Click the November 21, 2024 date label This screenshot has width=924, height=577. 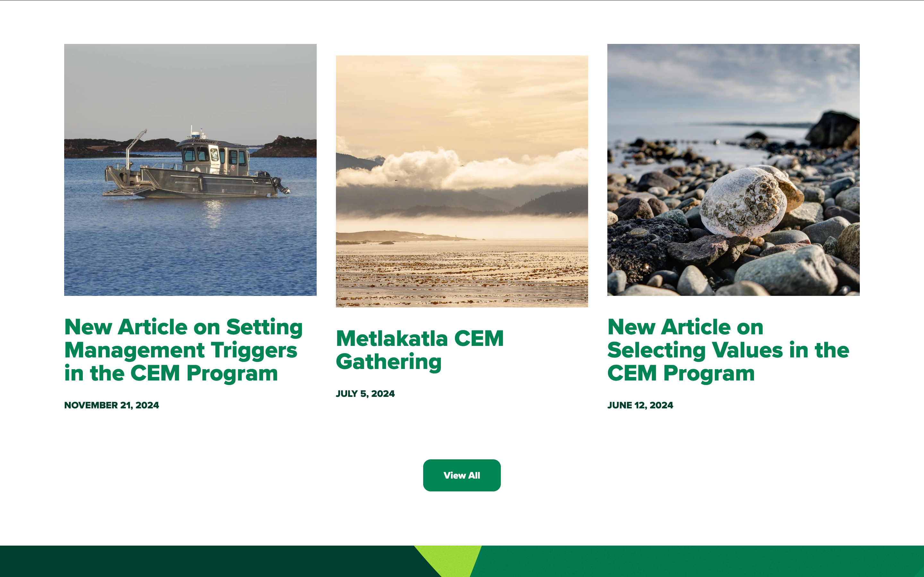click(x=112, y=405)
